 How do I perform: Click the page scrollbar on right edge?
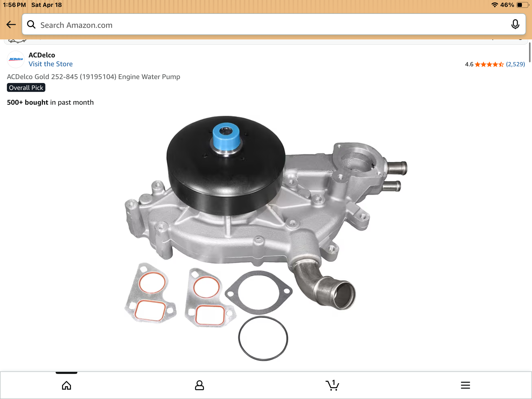(529, 52)
